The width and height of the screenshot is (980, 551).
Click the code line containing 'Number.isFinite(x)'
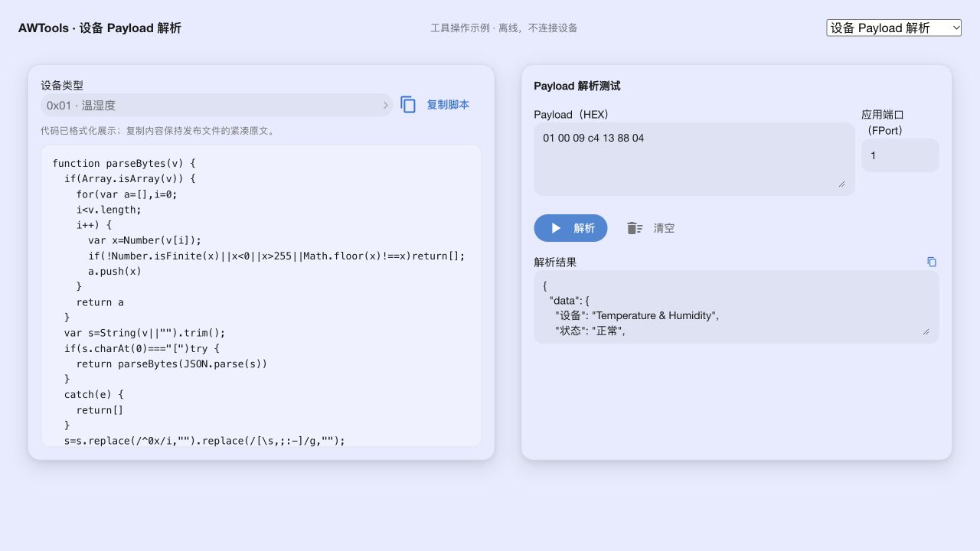click(x=276, y=256)
